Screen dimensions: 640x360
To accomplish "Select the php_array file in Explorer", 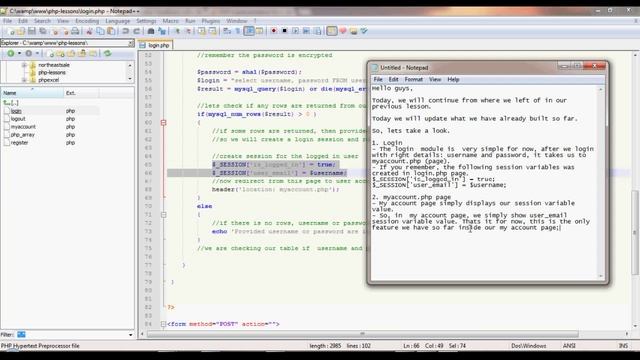I will (22, 135).
